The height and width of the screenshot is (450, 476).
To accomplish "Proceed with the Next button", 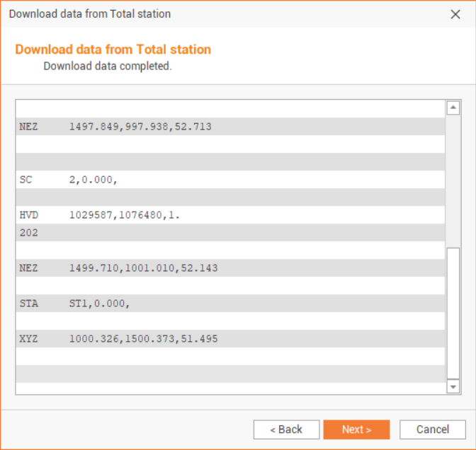I will (356, 429).
